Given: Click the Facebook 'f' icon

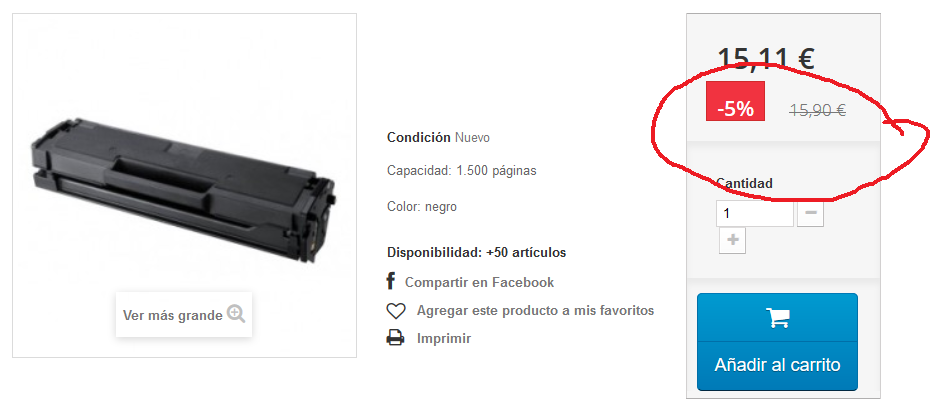Looking at the screenshot, I should pos(391,281).
